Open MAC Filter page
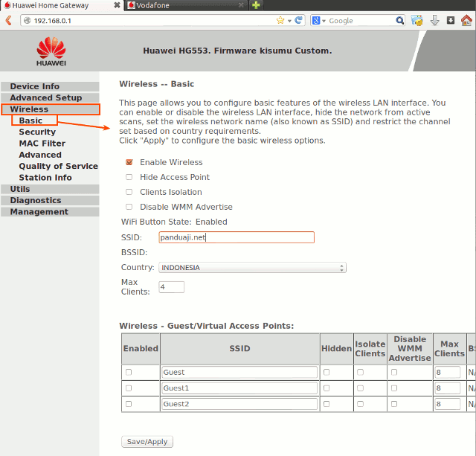 click(42, 144)
